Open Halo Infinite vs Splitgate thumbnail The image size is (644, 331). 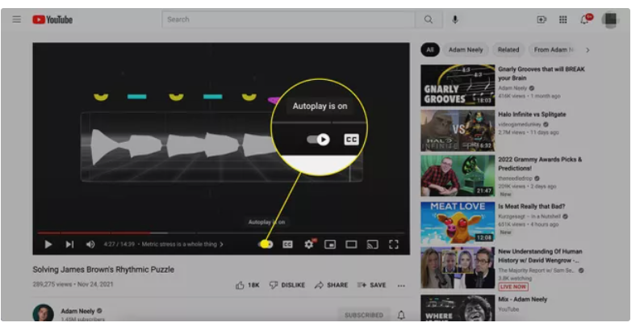[458, 131]
